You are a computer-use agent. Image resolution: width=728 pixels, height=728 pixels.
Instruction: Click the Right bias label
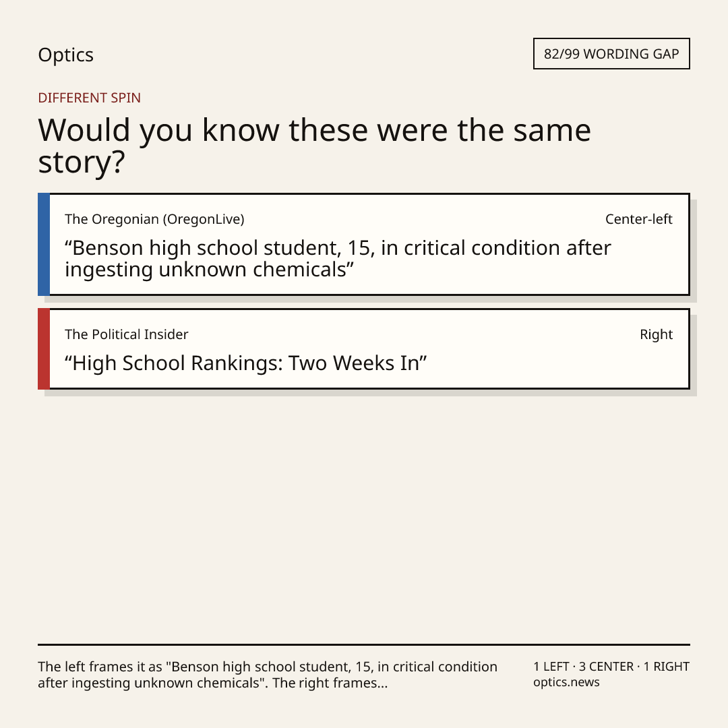coord(656,334)
